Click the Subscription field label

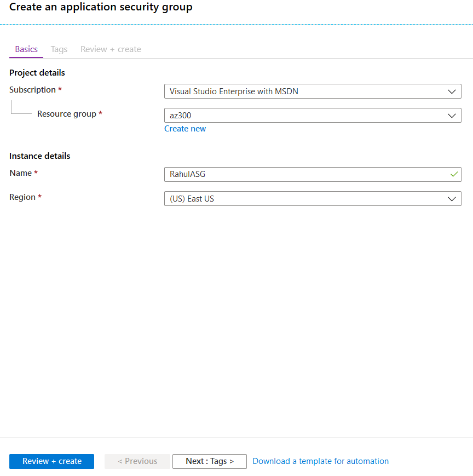tap(32, 90)
